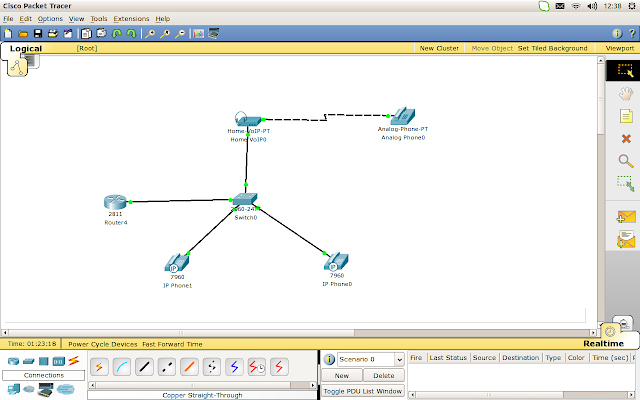Image resolution: width=640 pixels, height=400 pixels.
Task: Click the right arrow of connections scrollbar
Action: 313,385
